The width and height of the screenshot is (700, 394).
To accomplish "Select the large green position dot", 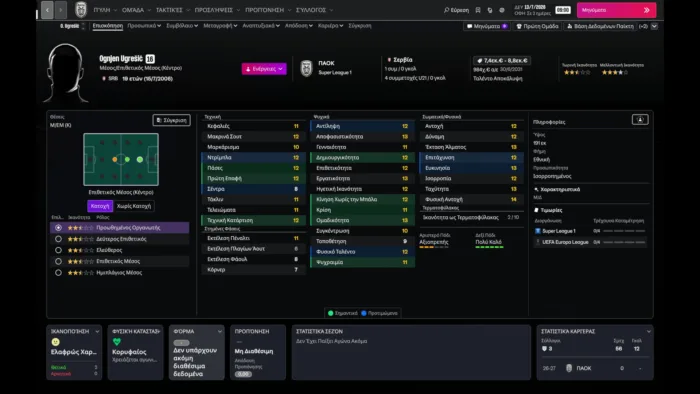I will 140,159.
